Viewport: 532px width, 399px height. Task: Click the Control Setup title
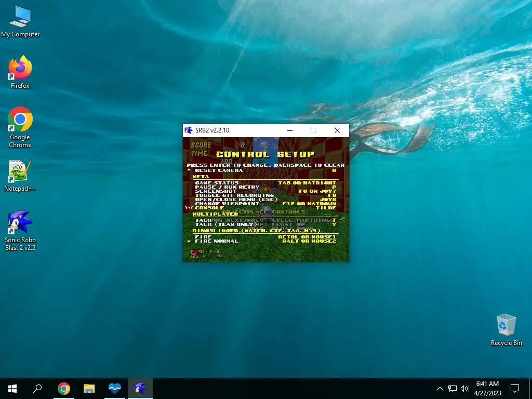tap(265, 154)
